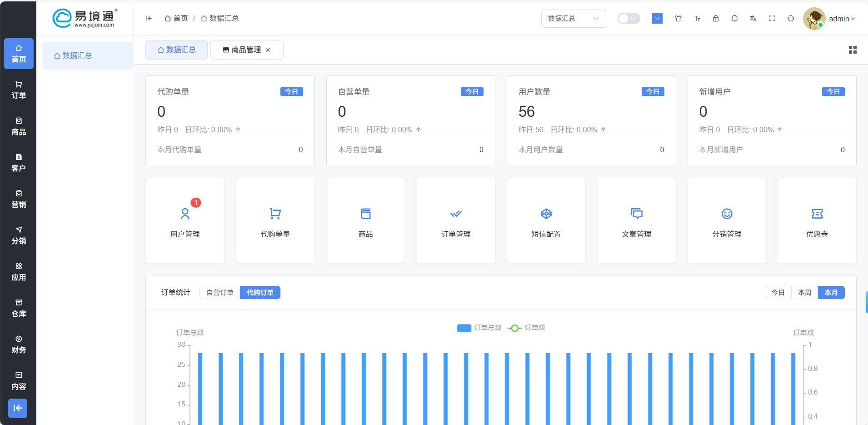Open the 商品 sidebar section
This screenshot has height=425, width=868.
coord(19,126)
